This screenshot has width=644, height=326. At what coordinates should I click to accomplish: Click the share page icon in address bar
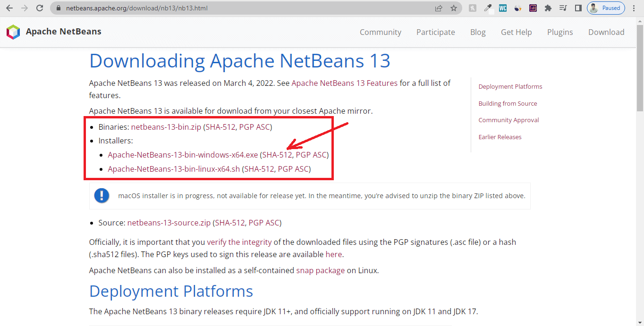[x=439, y=8]
